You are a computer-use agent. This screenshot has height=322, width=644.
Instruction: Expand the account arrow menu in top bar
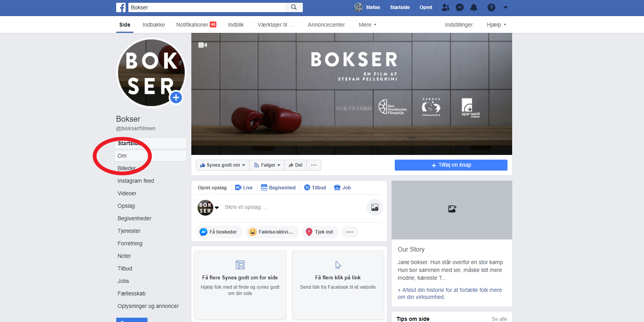point(505,7)
